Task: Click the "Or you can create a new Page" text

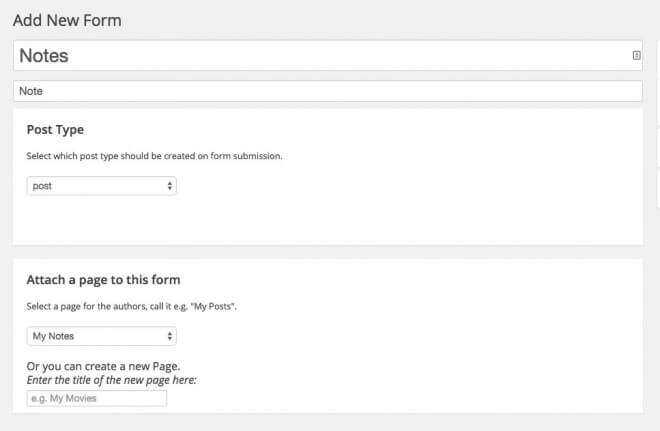Action: pos(95,365)
